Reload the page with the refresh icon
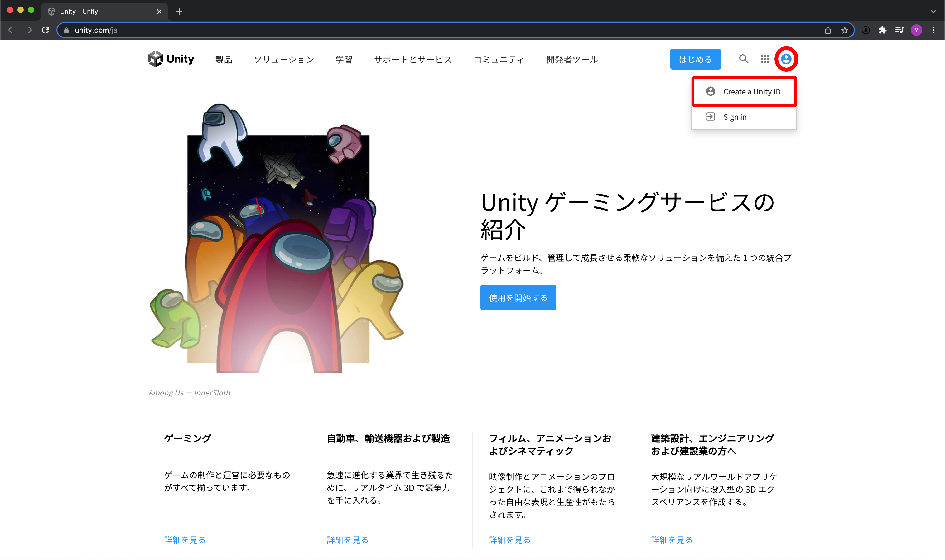 tap(45, 30)
